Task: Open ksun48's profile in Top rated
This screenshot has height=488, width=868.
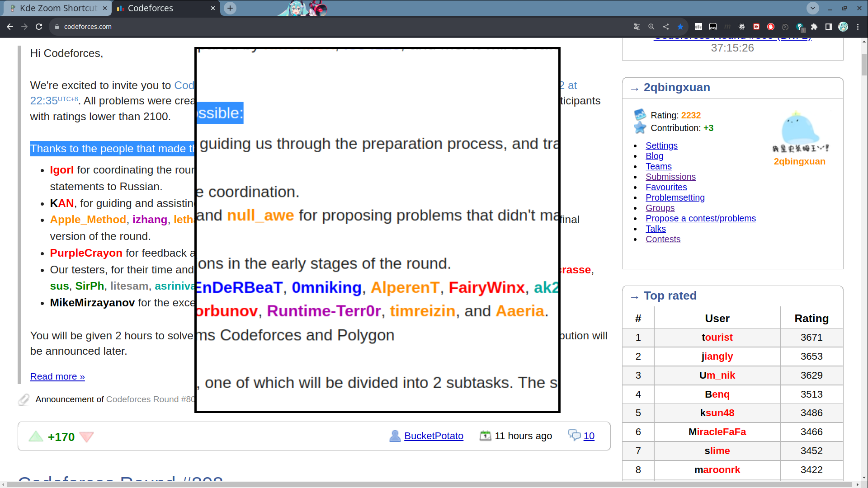Action: pos(717,413)
